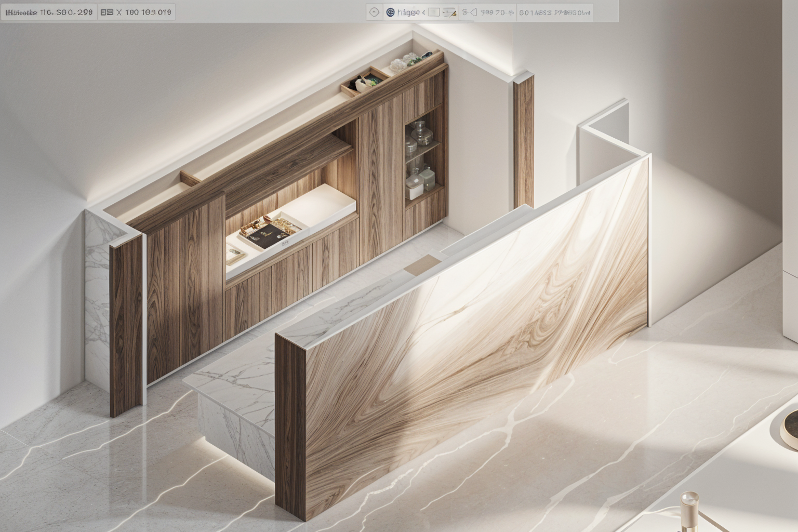Expand the chevron next to the toolbar label
Viewport: 798px width, 532px height.
coord(423,12)
